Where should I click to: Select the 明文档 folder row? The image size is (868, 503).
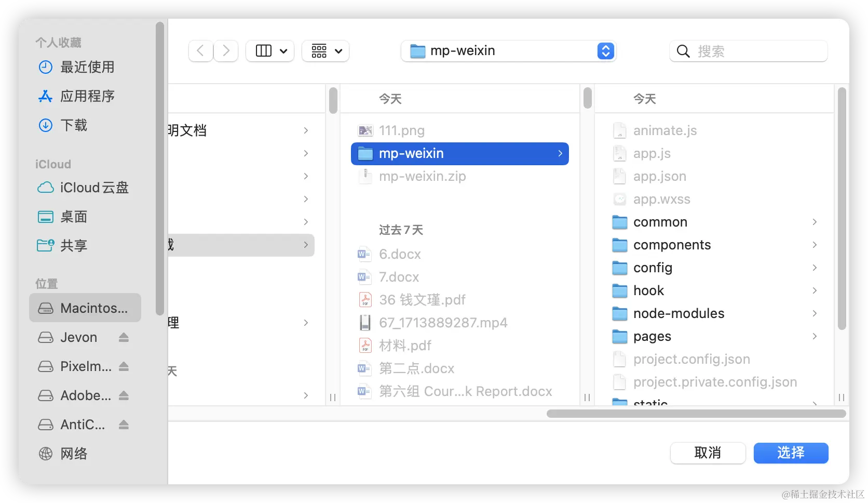[x=241, y=130]
